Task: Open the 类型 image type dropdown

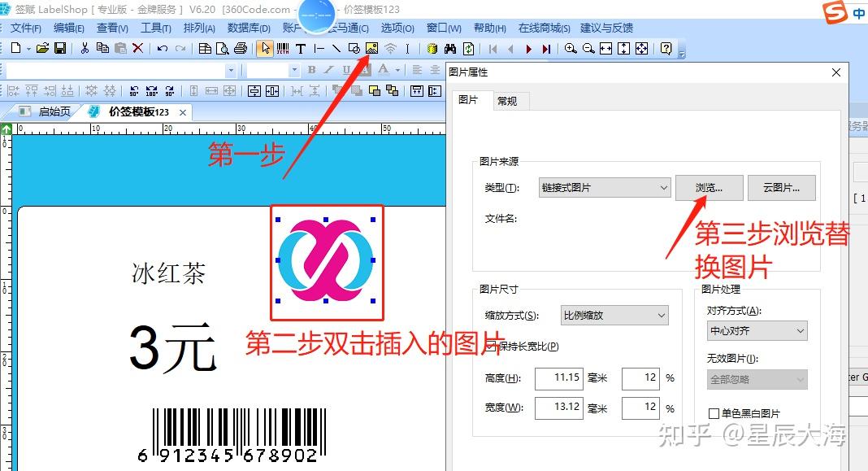Action: [604, 188]
